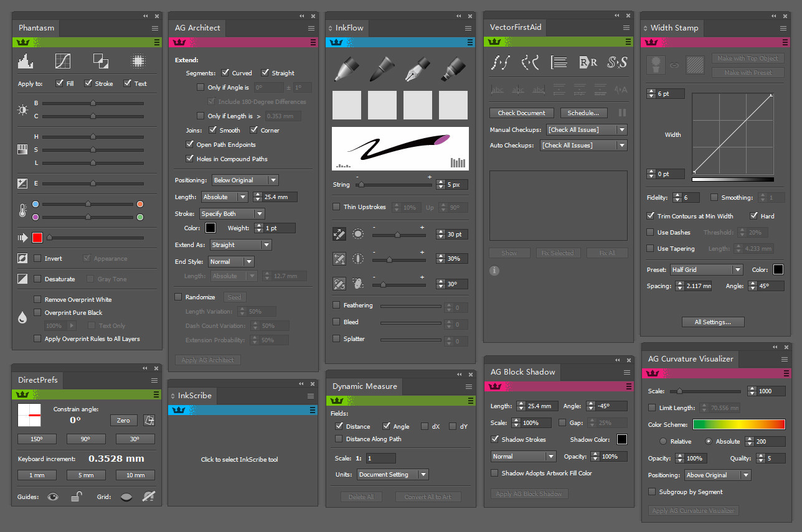Open the Positioning dropdown in AG Architect

click(x=245, y=180)
